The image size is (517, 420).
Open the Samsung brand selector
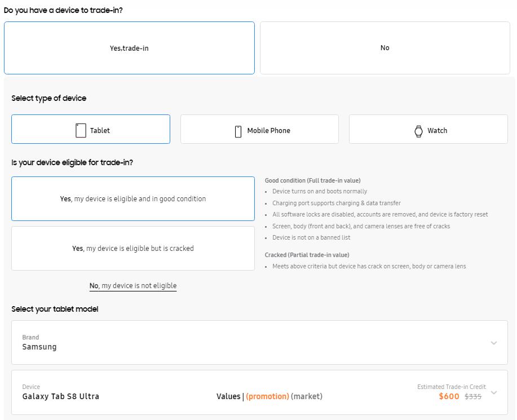point(39,347)
